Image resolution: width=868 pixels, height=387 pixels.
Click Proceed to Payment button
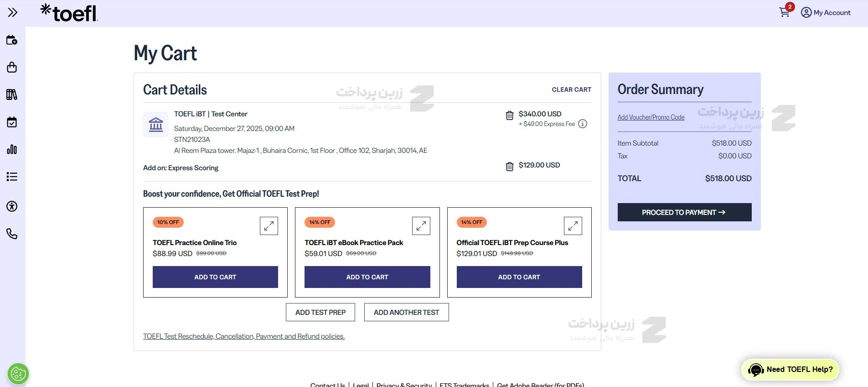coord(684,212)
